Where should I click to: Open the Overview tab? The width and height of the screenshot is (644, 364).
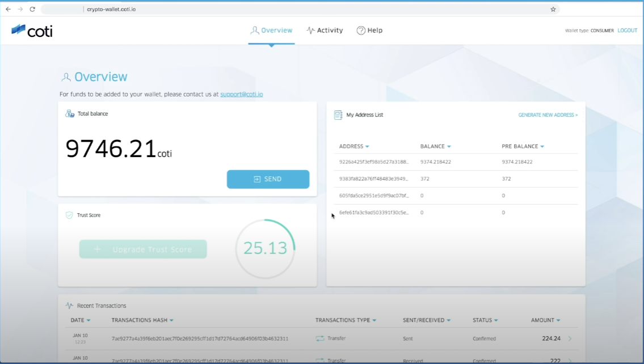pyautogui.click(x=271, y=31)
